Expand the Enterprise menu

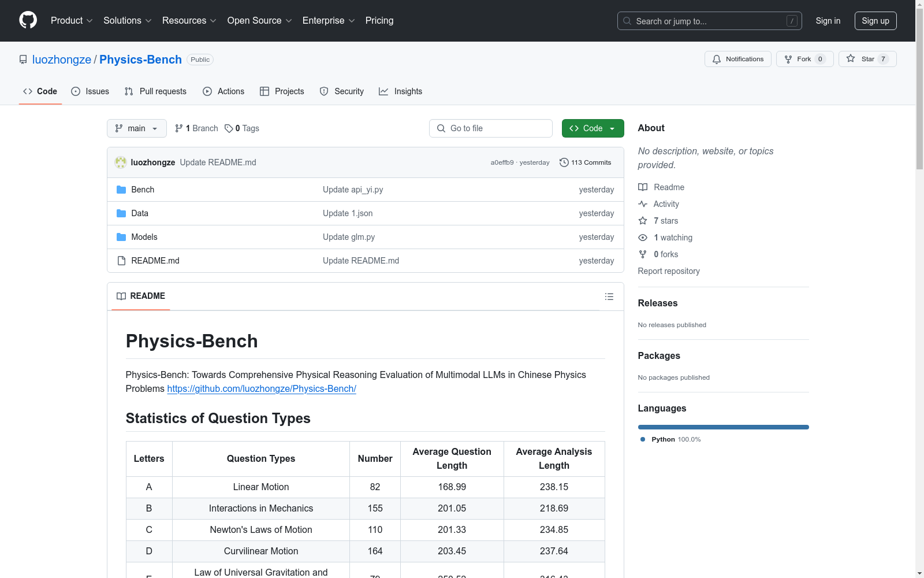(329, 21)
